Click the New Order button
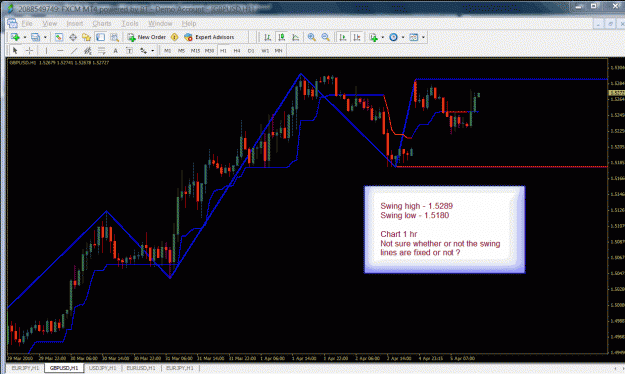The image size is (625, 374). click(146, 37)
